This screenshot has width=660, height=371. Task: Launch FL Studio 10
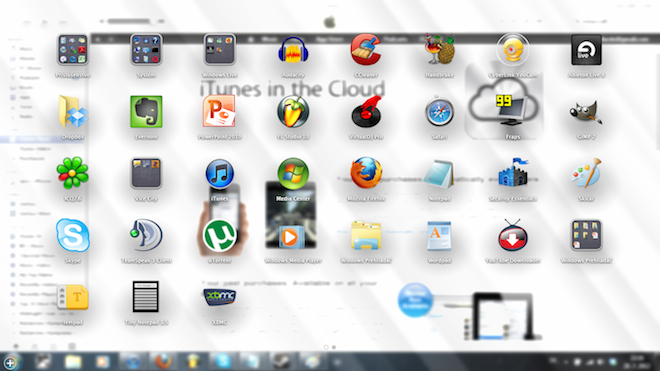293,112
